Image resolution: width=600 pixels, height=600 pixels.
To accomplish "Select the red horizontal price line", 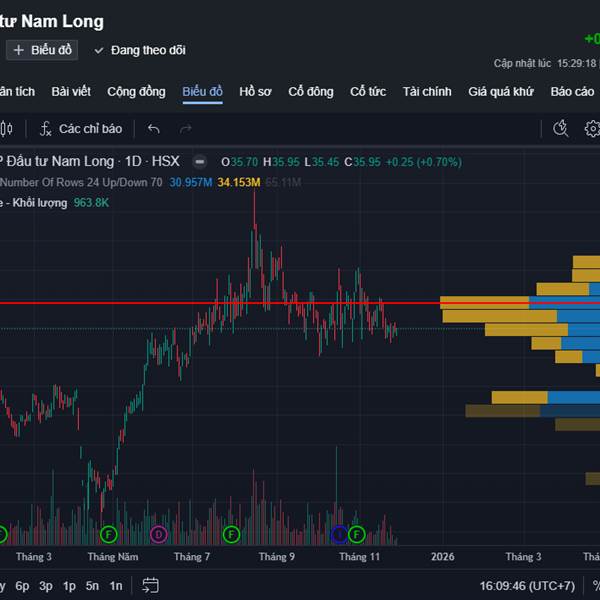I will coord(300,303).
